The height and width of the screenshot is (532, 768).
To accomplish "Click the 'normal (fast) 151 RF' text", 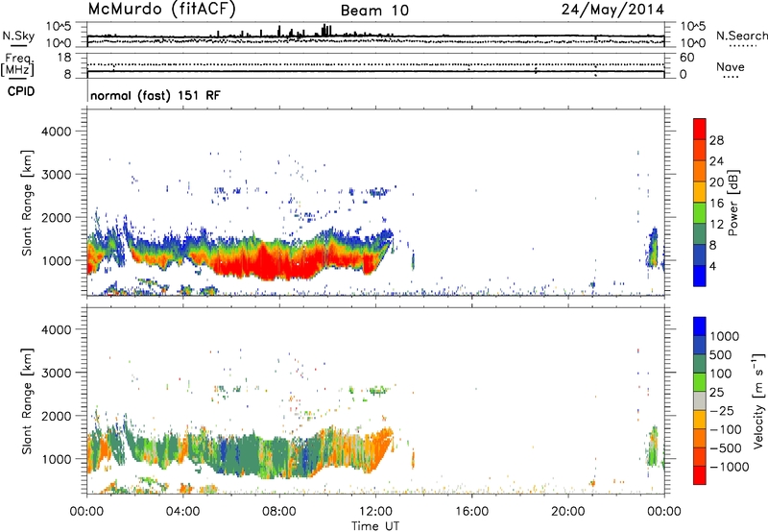I will (156, 95).
